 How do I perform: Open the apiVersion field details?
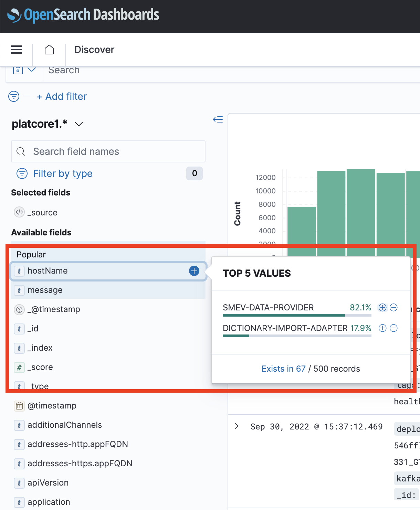[108, 483]
